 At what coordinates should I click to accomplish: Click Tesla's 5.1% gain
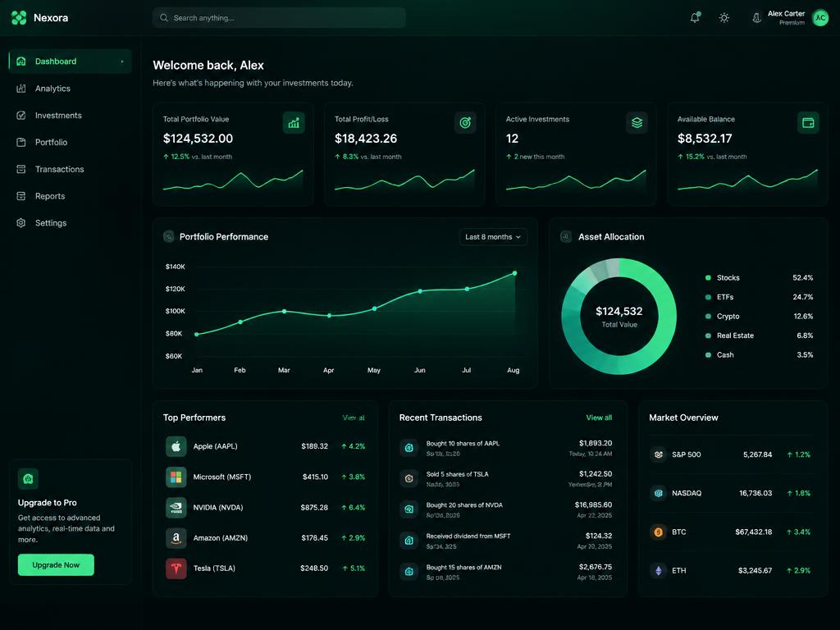(354, 568)
